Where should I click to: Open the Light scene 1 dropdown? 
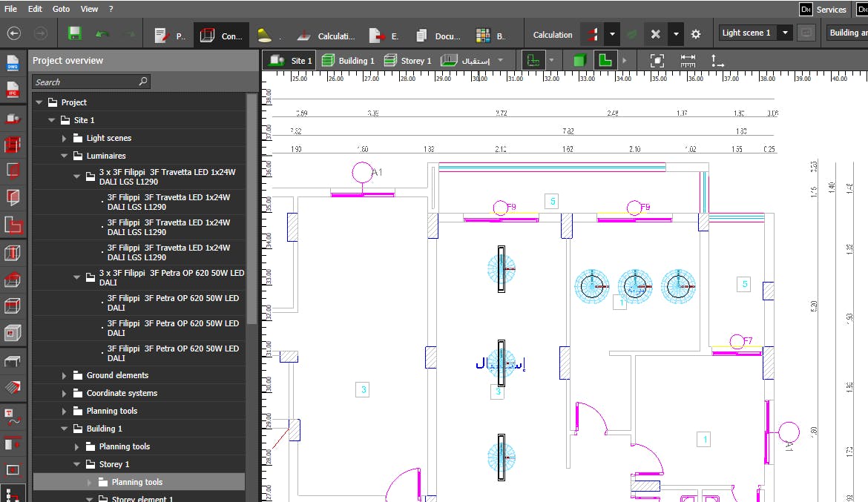pyautogui.click(x=785, y=33)
